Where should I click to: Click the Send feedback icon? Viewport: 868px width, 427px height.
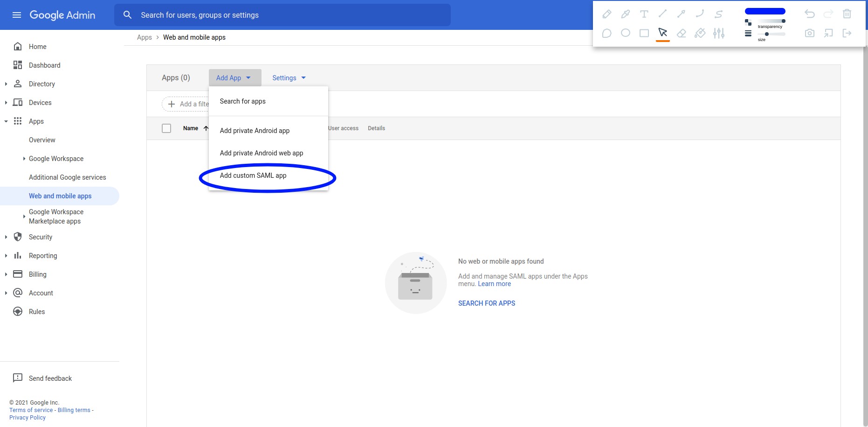coord(18,378)
